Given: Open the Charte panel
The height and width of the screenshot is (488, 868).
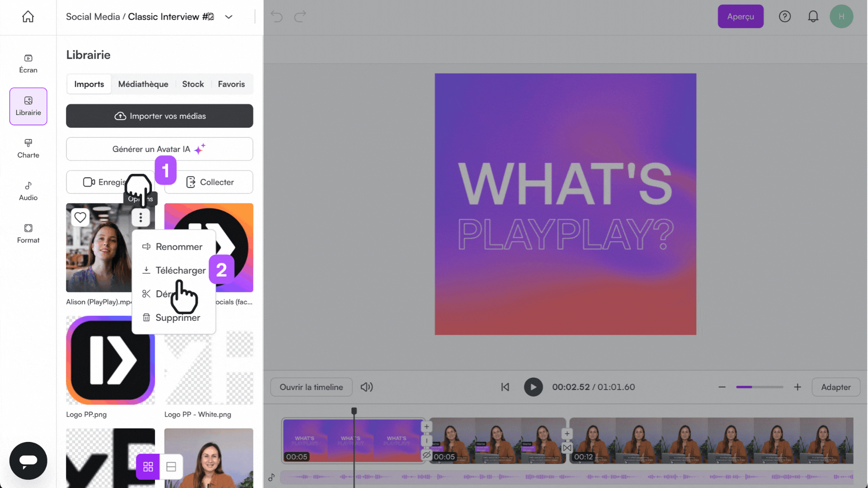Looking at the screenshot, I should [x=28, y=148].
